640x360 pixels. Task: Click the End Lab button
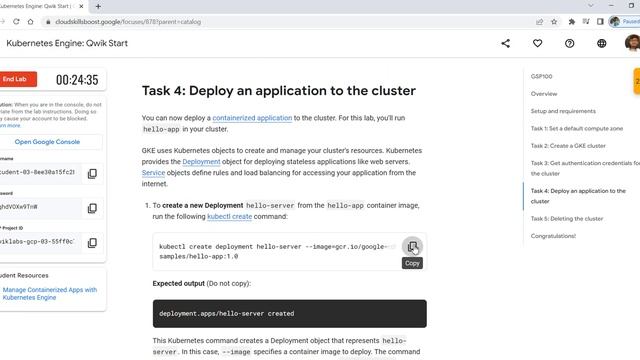[x=18, y=79]
